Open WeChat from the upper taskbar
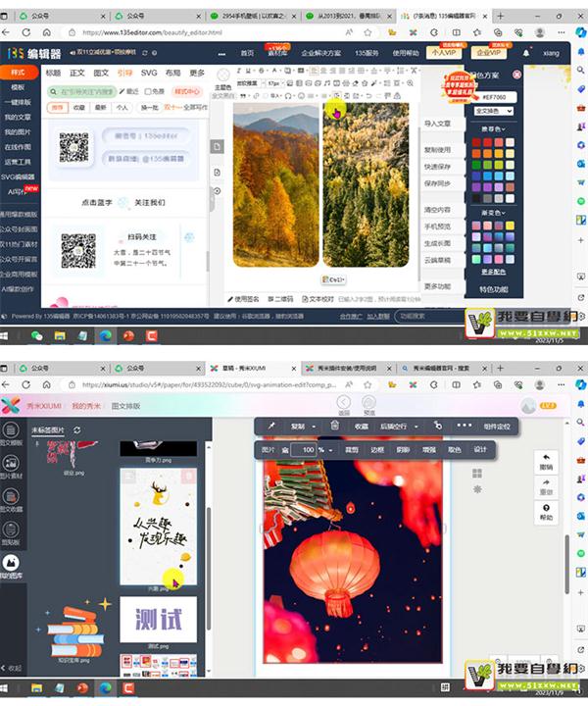Viewport: 588px width, 706px height. pos(37,336)
